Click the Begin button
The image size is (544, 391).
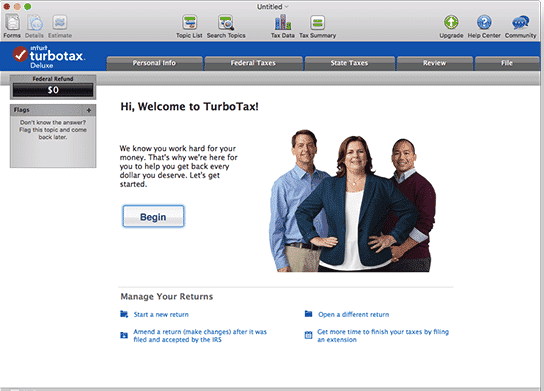[153, 217]
